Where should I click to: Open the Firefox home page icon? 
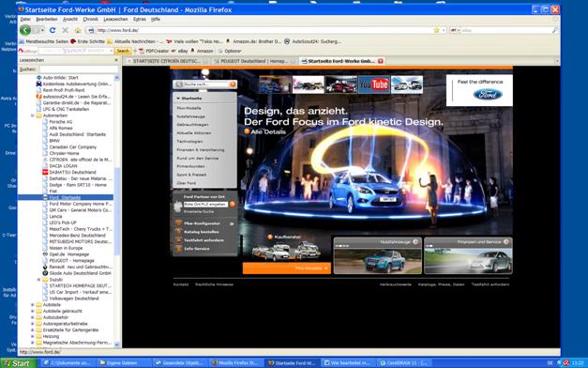tap(78, 30)
